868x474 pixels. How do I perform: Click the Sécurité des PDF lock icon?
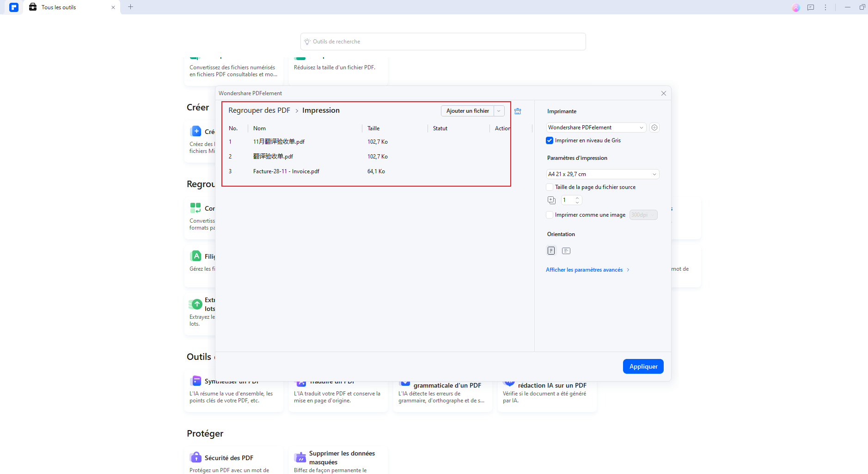pos(196,457)
